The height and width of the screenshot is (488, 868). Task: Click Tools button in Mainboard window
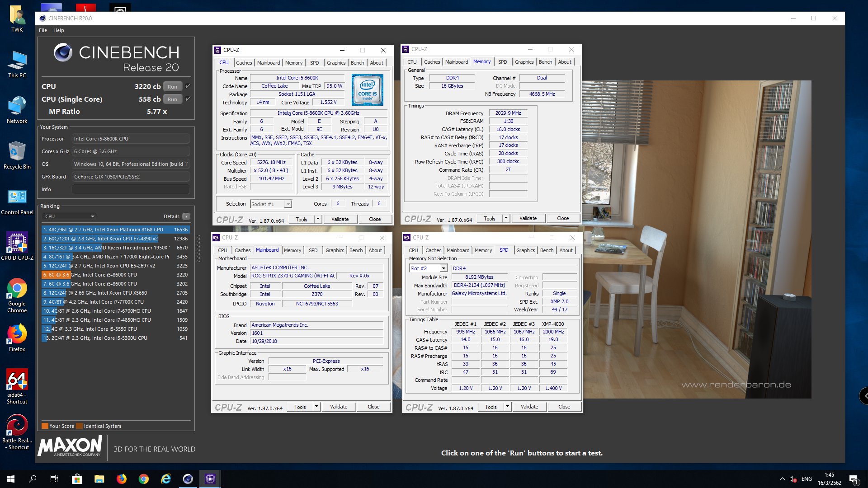pyautogui.click(x=300, y=407)
